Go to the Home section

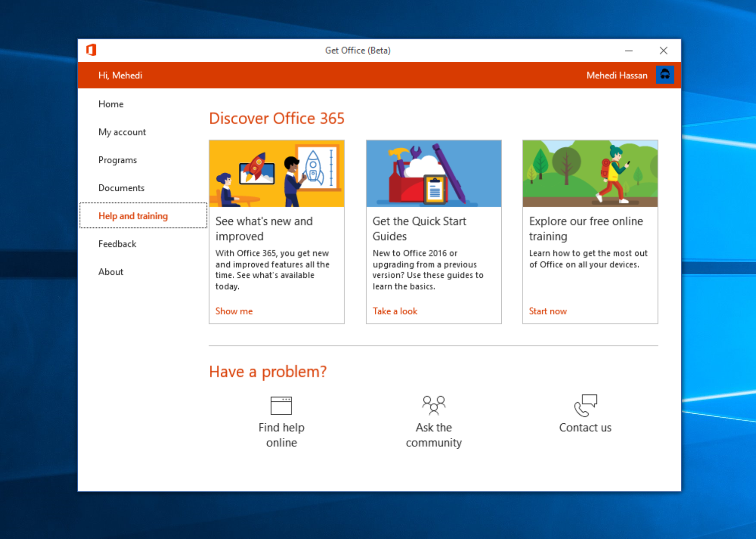tap(111, 104)
